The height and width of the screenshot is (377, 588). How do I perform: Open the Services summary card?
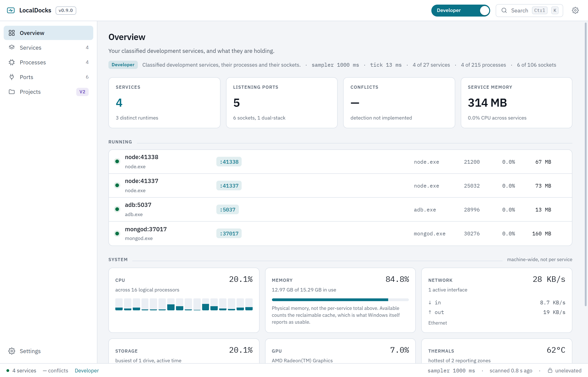(164, 103)
